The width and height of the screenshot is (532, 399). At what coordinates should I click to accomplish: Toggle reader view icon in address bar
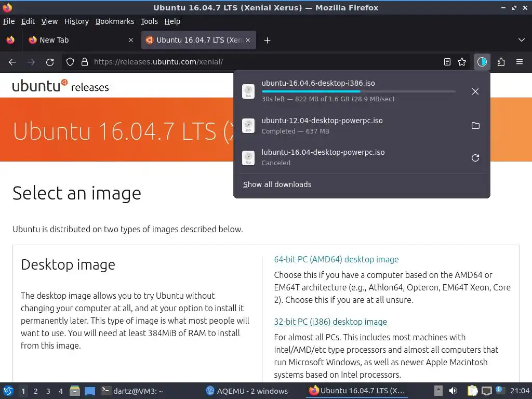tap(447, 62)
